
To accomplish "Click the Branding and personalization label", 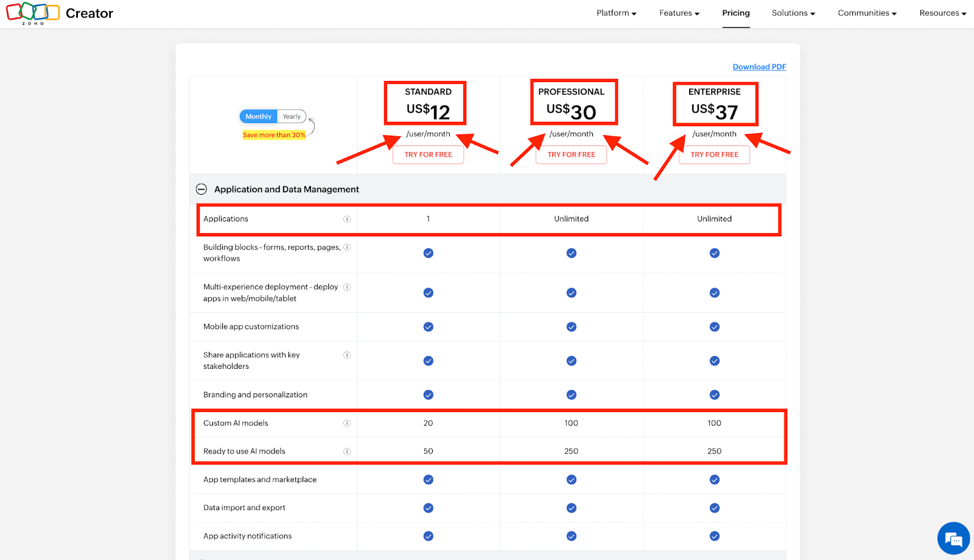I will point(255,395).
